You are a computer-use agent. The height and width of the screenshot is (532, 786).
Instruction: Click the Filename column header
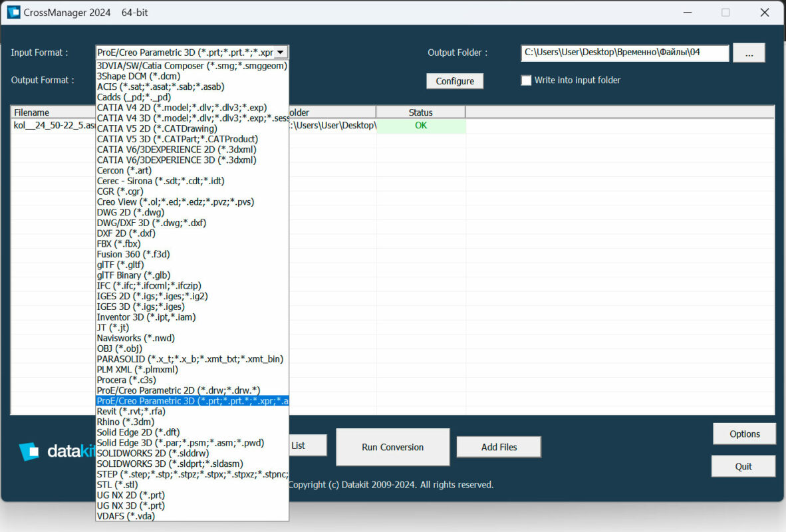coord(53,112)
